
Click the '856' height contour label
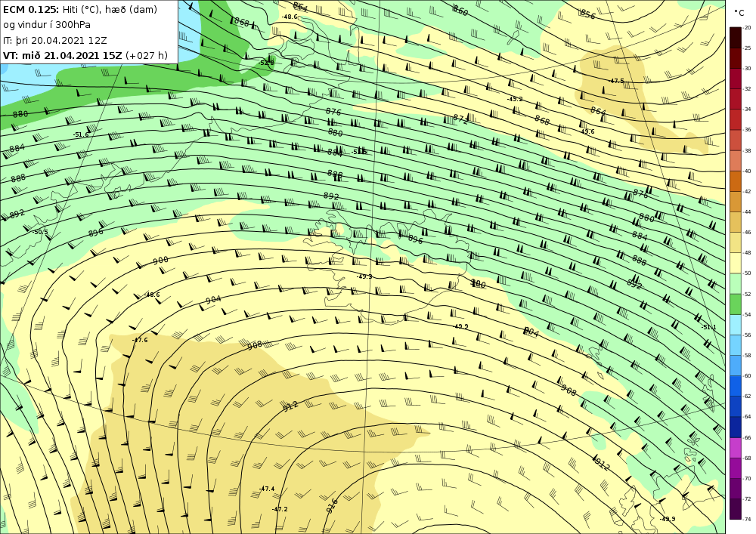587,14
